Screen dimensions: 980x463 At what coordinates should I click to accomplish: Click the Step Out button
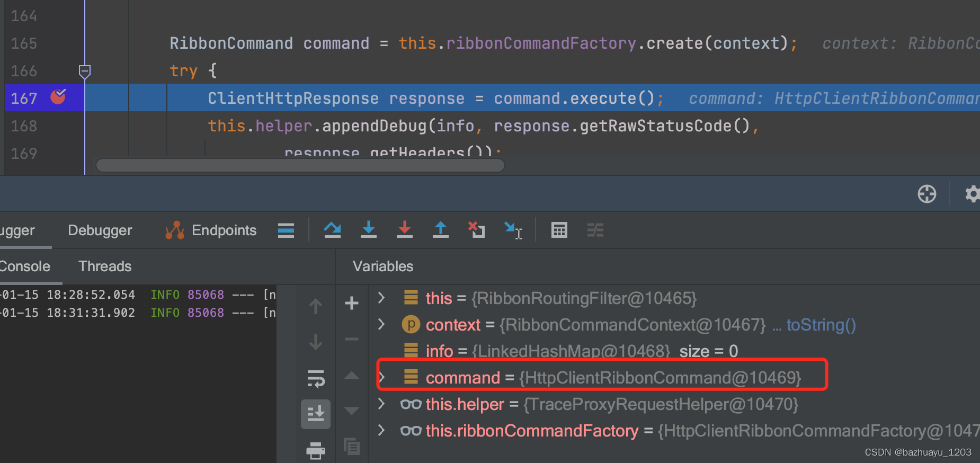click(441, 230)
